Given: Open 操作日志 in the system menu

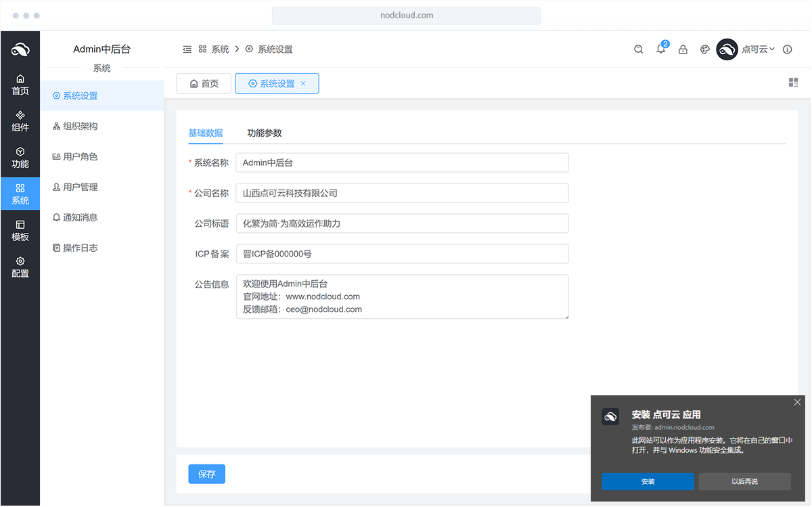Looking at the screenshot, I should (80, 248).
